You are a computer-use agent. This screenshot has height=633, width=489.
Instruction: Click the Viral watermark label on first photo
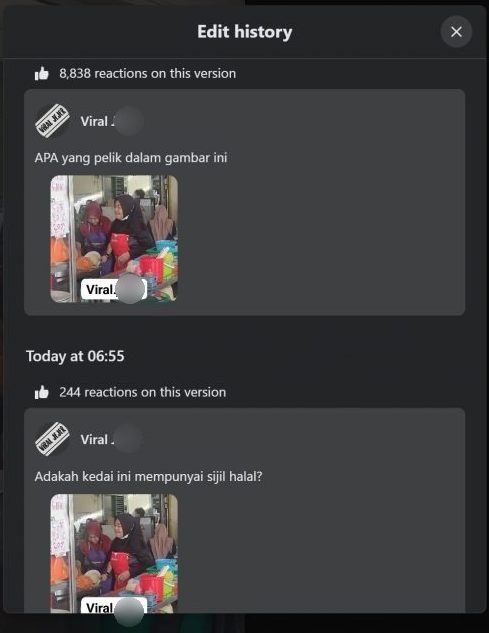pos(114,289)
